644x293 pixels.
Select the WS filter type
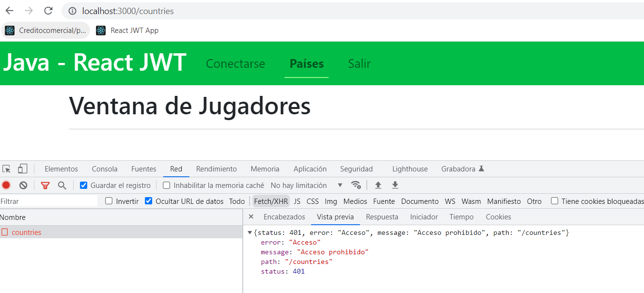pos(450,201)
